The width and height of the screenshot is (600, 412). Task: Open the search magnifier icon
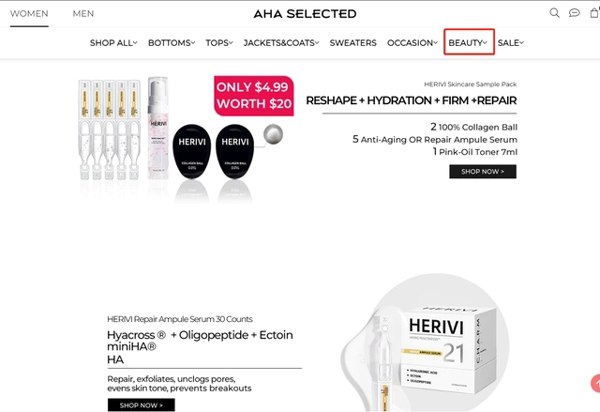pos(554,13)
